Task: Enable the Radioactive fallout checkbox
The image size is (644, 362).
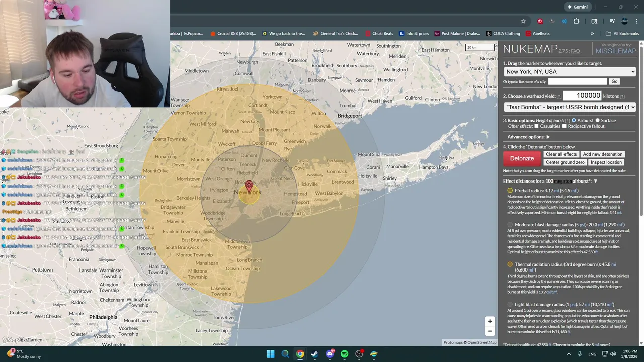Action: (565, 126)
